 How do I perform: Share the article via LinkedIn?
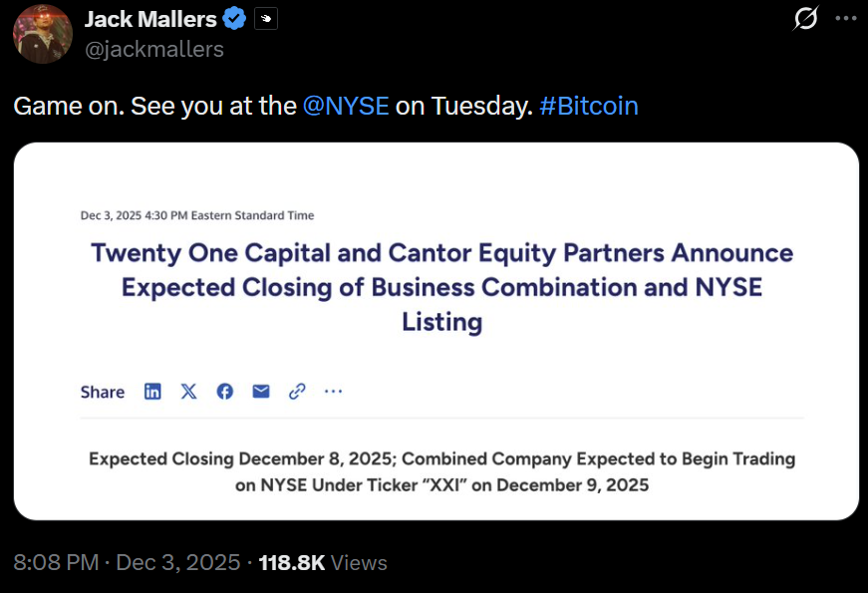pyautogui.click(x=152, y=392)
